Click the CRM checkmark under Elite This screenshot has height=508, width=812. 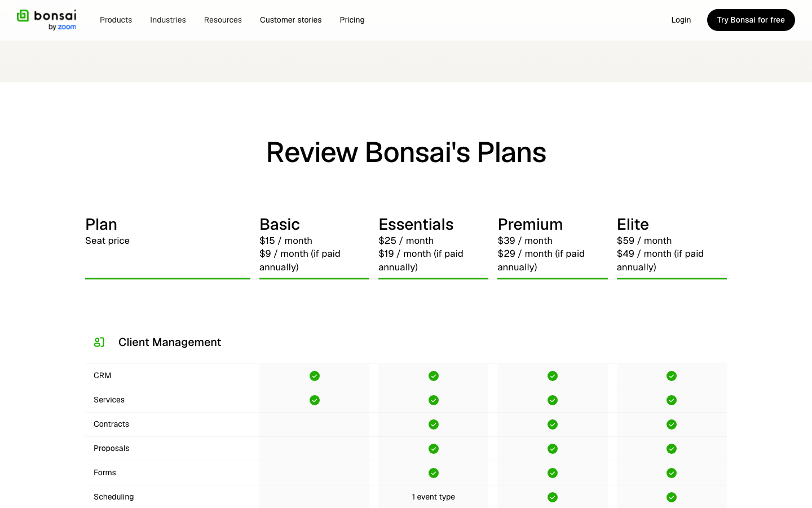pyautogui.click(x=672, y=376)
